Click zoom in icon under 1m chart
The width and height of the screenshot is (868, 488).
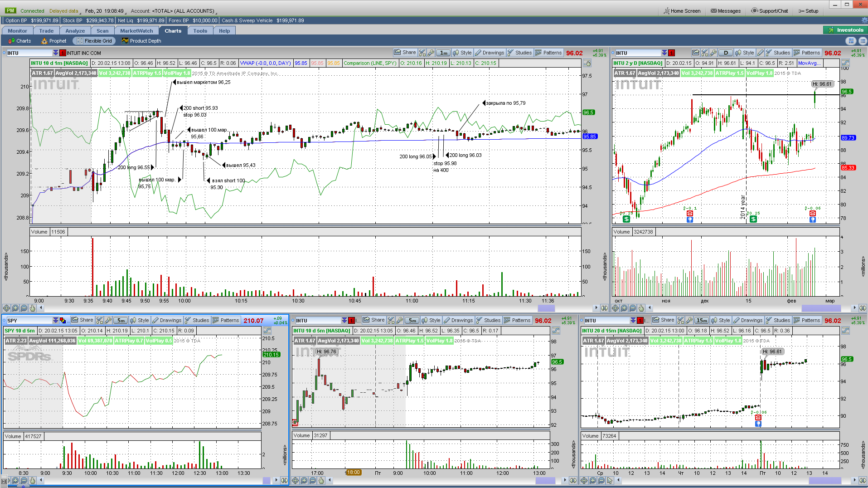15,308
